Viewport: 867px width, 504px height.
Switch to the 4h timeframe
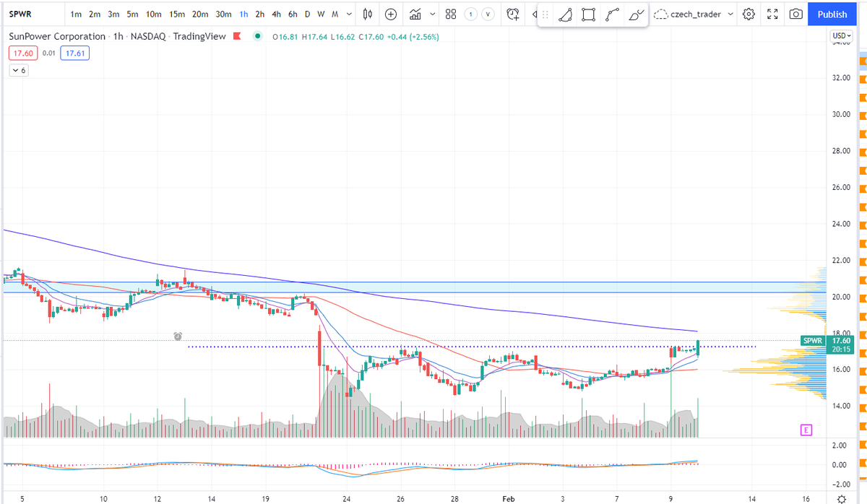(x=276, y=14)
